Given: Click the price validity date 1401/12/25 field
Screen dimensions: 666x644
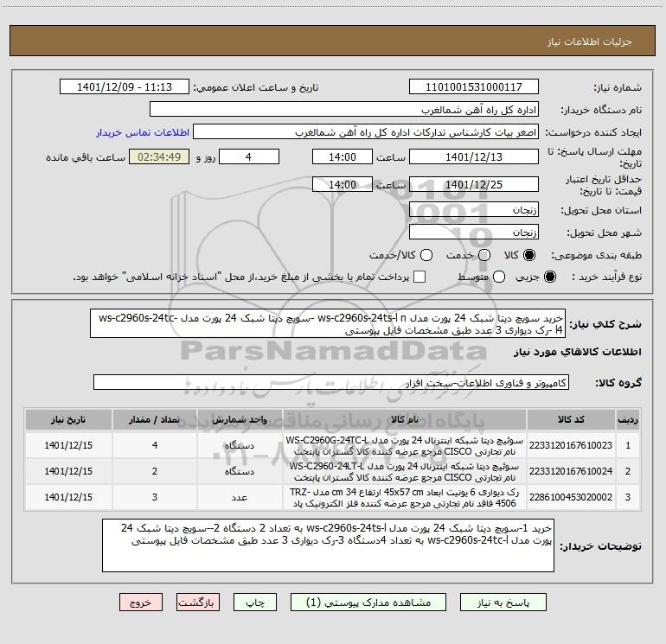Looking at the screenshot, I should click(474, 184).
